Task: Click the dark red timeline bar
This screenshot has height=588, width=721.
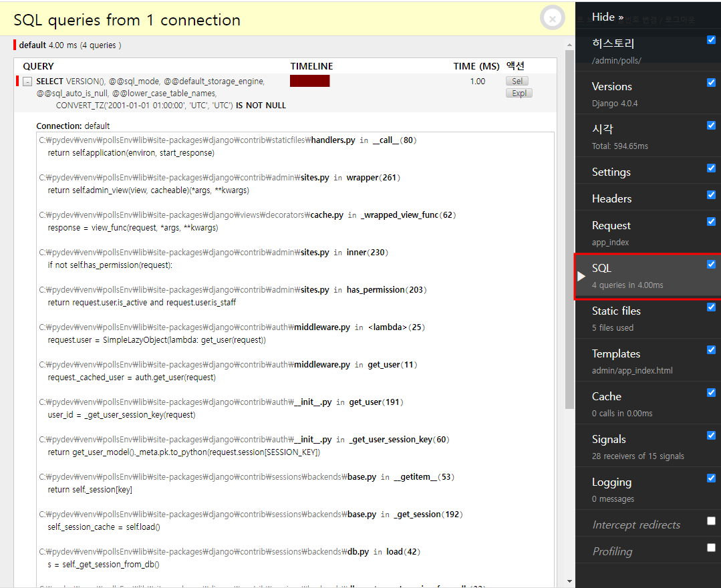Action: pyautogui.click(x=309, y=81)
